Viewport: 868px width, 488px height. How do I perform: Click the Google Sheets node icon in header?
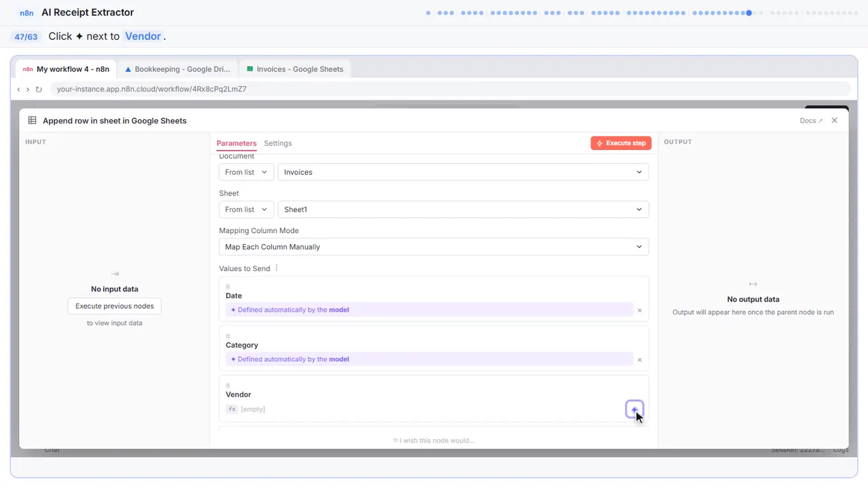[x=32, y=121]
